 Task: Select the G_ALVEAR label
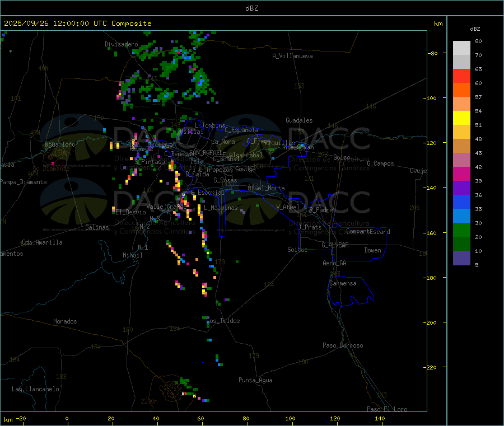[x=335, y=245]
